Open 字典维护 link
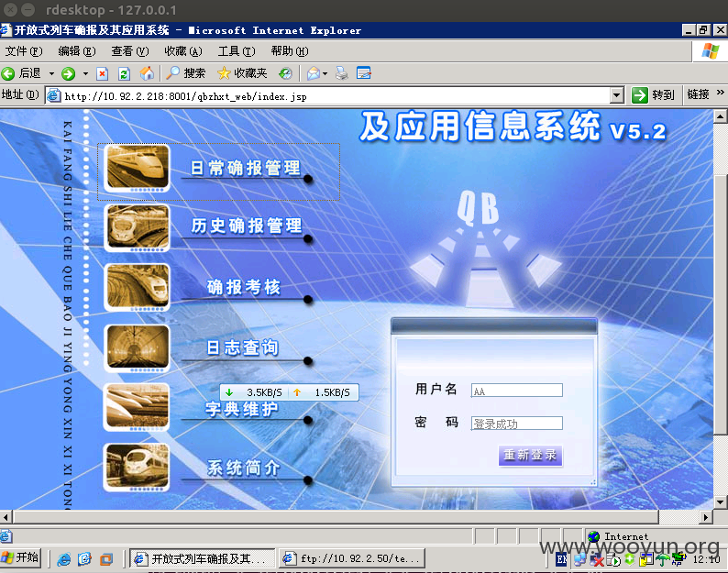Viewport: 728px width, 573px height. coord(242,410)
